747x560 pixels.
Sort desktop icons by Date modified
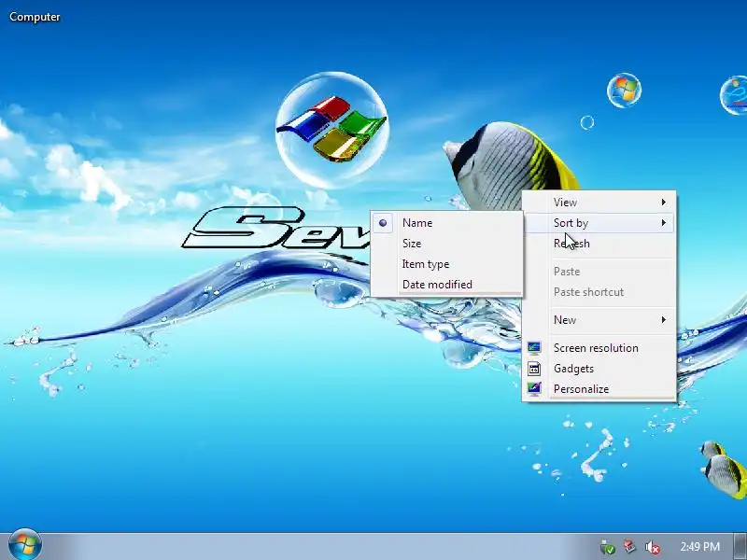[x=447, y=285]
